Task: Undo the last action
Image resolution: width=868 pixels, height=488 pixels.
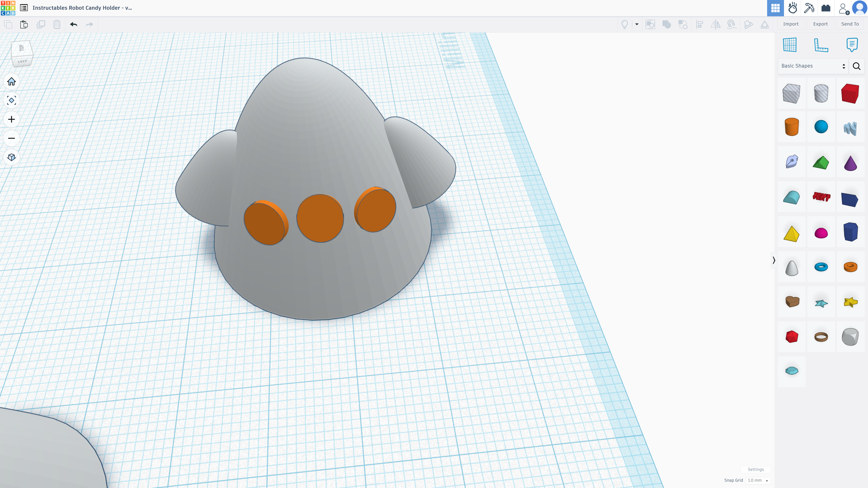Action: (74, 24)
